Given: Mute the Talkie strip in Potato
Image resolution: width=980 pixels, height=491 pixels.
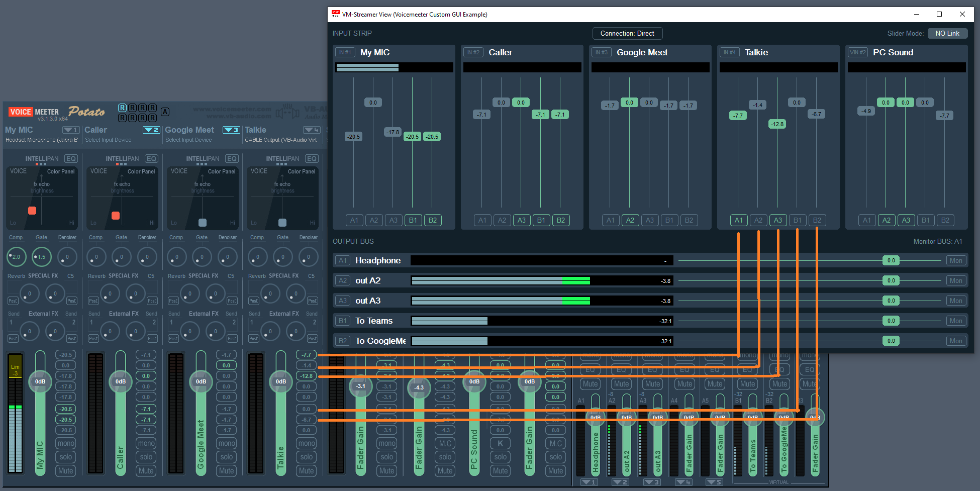Looking at the screenshot, I should 306,471.
